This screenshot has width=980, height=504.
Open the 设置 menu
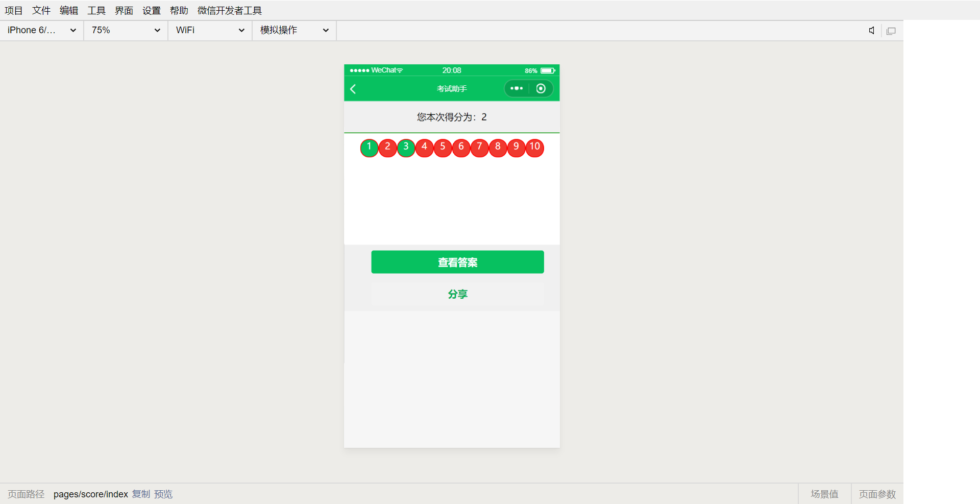pyautogui.click(x=152, y=10)
